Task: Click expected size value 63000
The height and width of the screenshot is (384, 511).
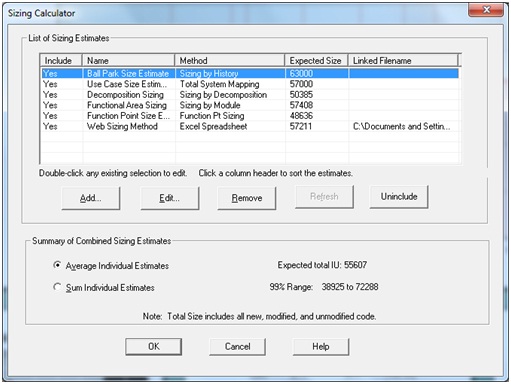Action: pos(301,73)
